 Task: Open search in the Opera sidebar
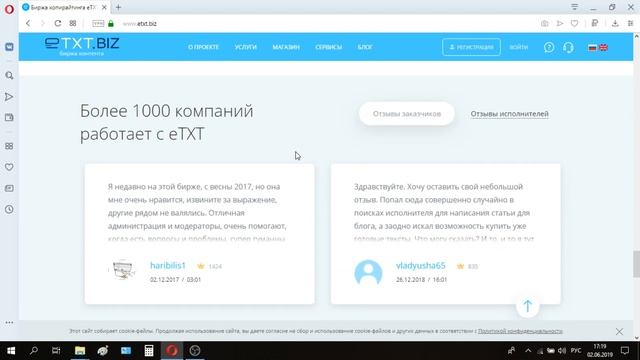(x=9, y=76)
